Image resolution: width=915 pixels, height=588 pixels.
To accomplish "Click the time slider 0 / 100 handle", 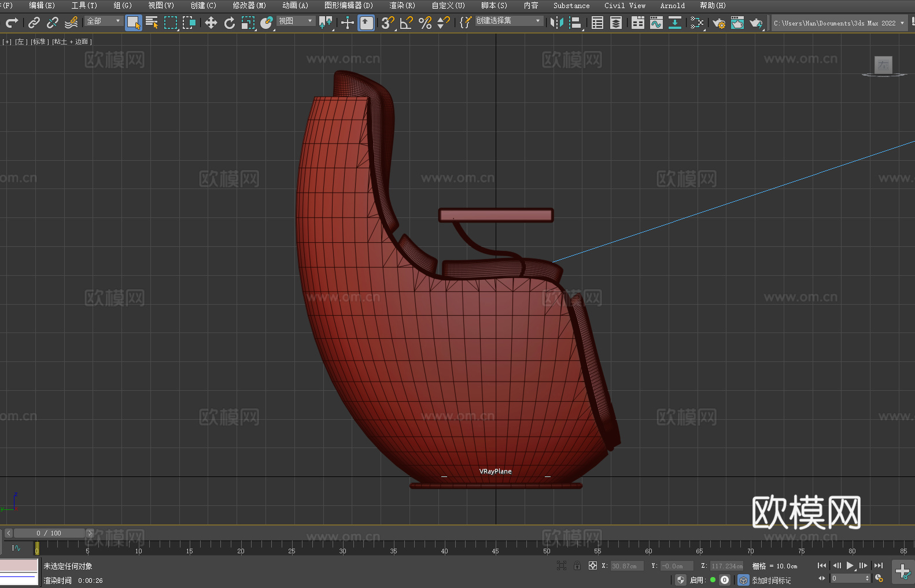I will click(x=49, y=533).
